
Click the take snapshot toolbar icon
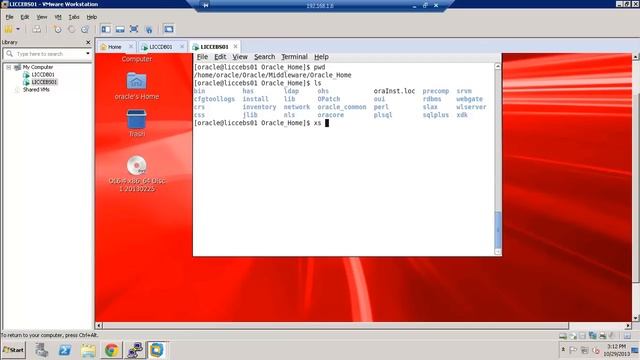pos(58,29)
